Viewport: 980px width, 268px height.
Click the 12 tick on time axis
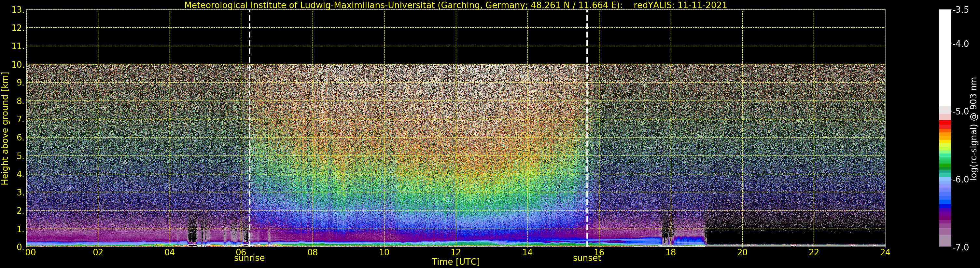pos(456,252)
